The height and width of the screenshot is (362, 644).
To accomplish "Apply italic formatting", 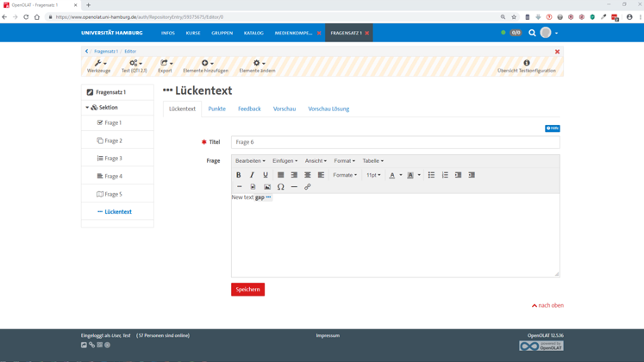I will 252,175.
